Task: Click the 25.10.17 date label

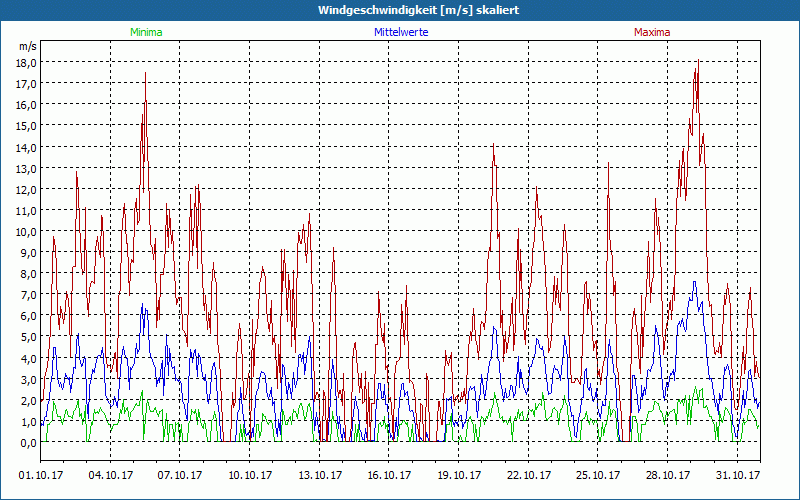Action: pos(598,475)
